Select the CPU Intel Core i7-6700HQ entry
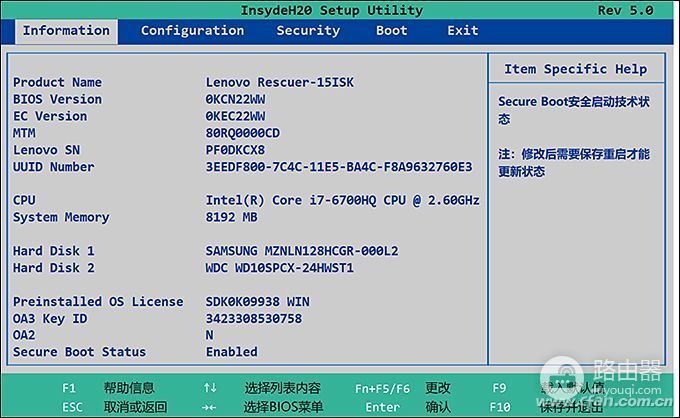 342,200
